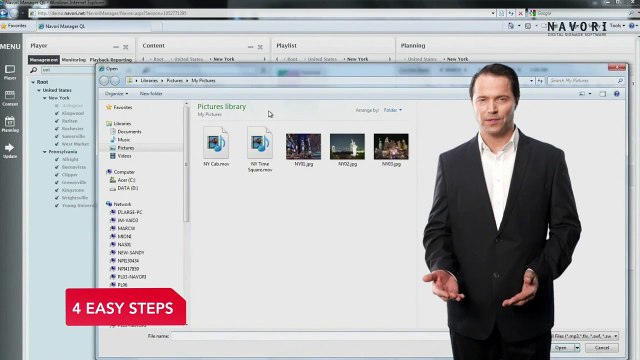Screen dimensions: 640x360
Task: Collapse the Pennsylvania tree node
Action: pos(44,152)
